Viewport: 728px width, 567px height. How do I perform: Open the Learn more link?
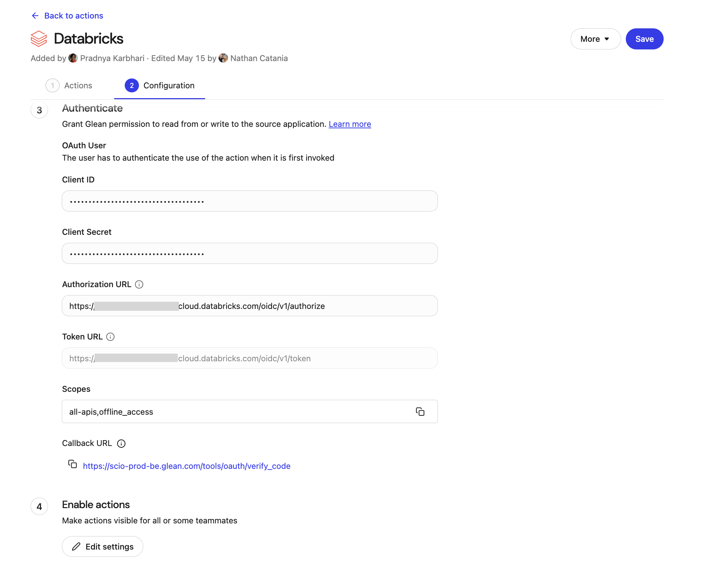coord(349,124)
